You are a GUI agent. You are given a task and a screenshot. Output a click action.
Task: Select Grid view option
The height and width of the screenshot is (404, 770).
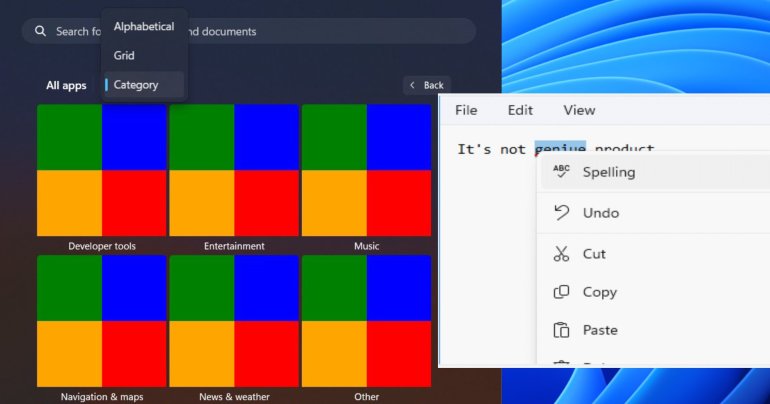tap(124, 55)
